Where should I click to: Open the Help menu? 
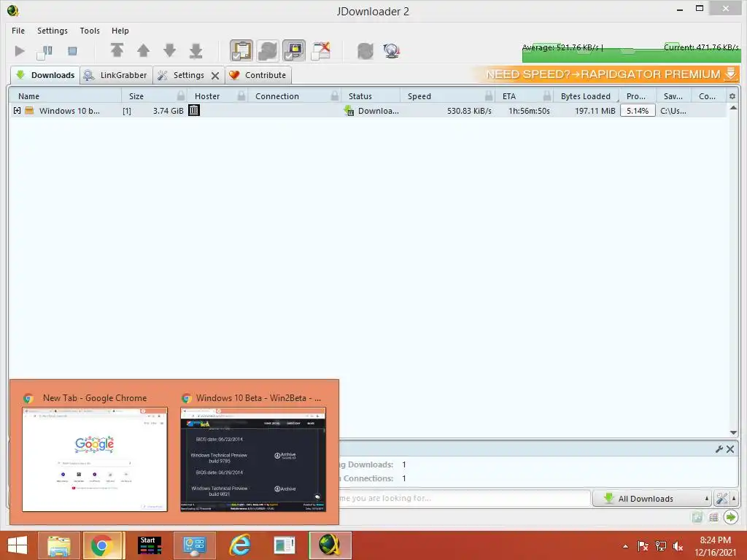pos(120,31)
